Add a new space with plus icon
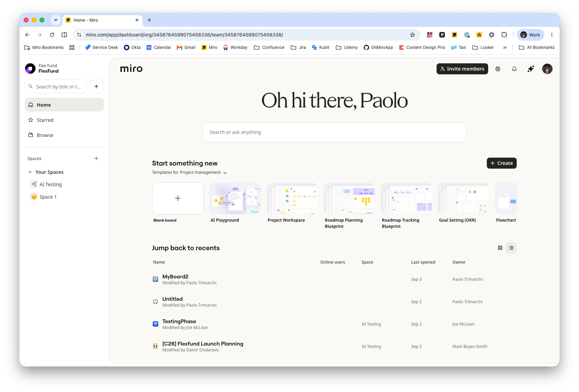Screen dimensions: 579x392 point(96,158)
